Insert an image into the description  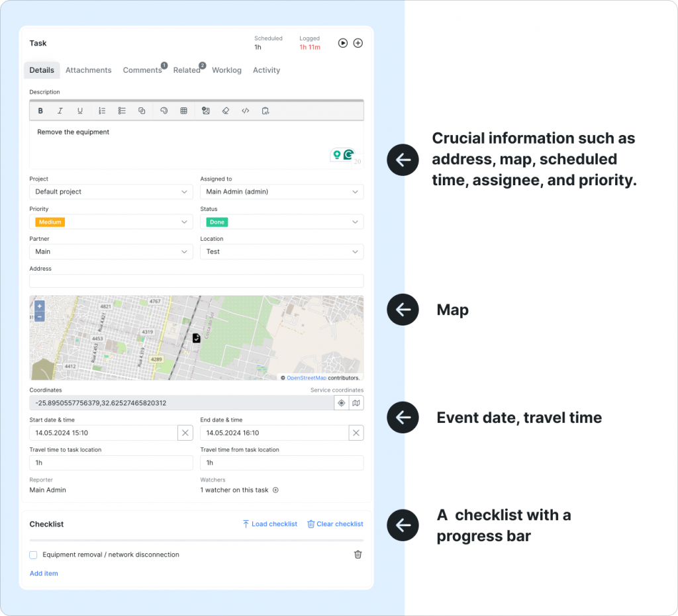pos(206,110)
